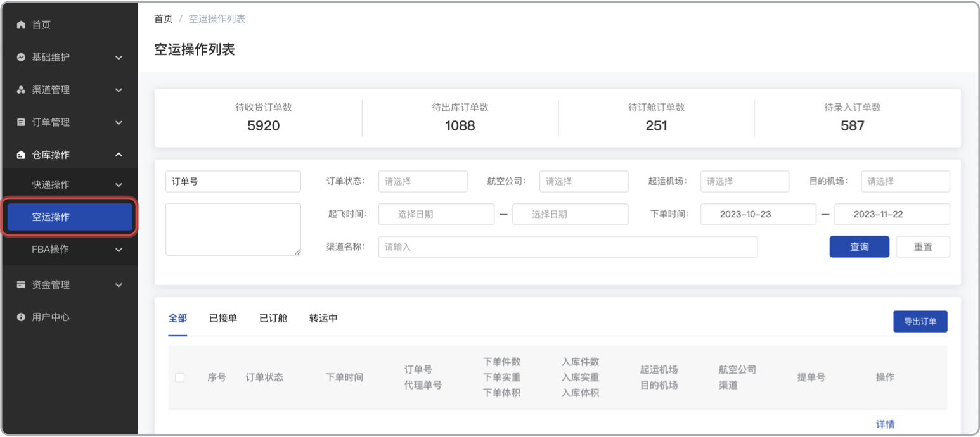
Task: Open the 订单状态 dropdown
Action: tap(423, 181)
